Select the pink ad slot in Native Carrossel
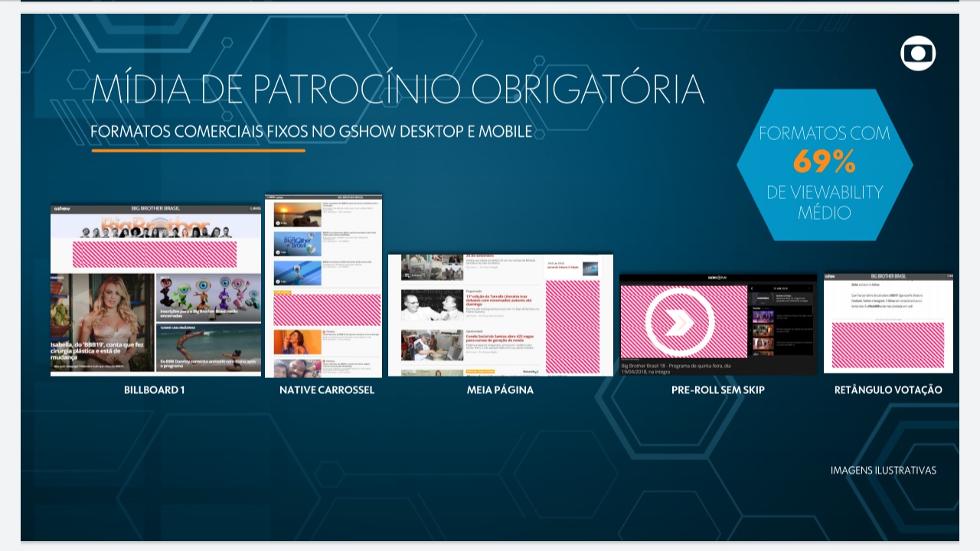The height and width of the screenshot is (551, 980). tap(327, 309)
